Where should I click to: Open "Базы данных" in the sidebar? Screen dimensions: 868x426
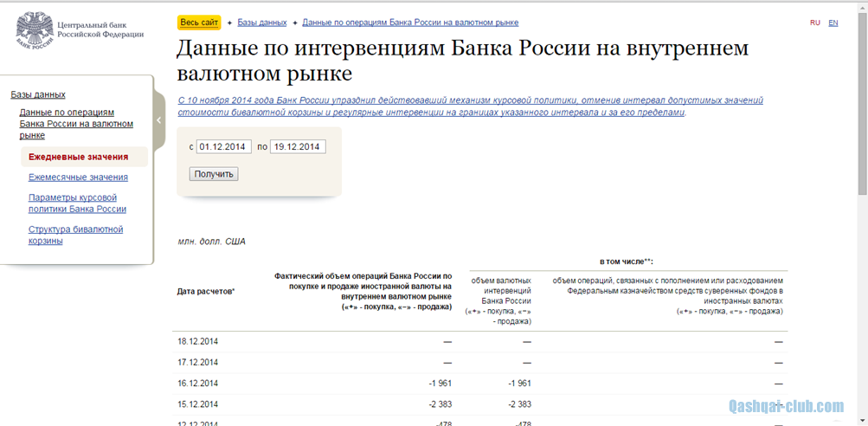pos(38,94)
